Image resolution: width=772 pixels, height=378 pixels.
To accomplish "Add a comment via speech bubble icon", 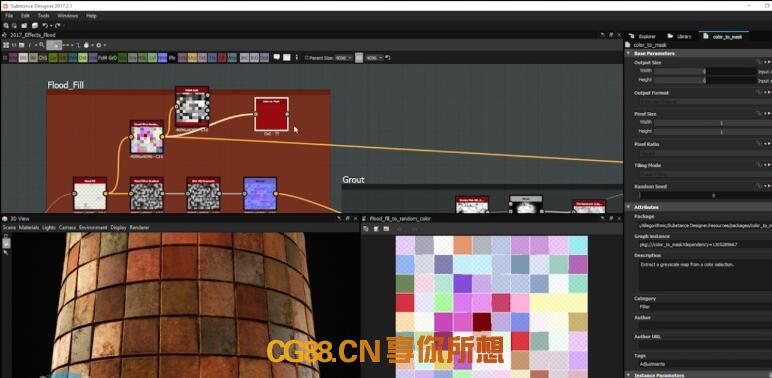I will 277,58.
